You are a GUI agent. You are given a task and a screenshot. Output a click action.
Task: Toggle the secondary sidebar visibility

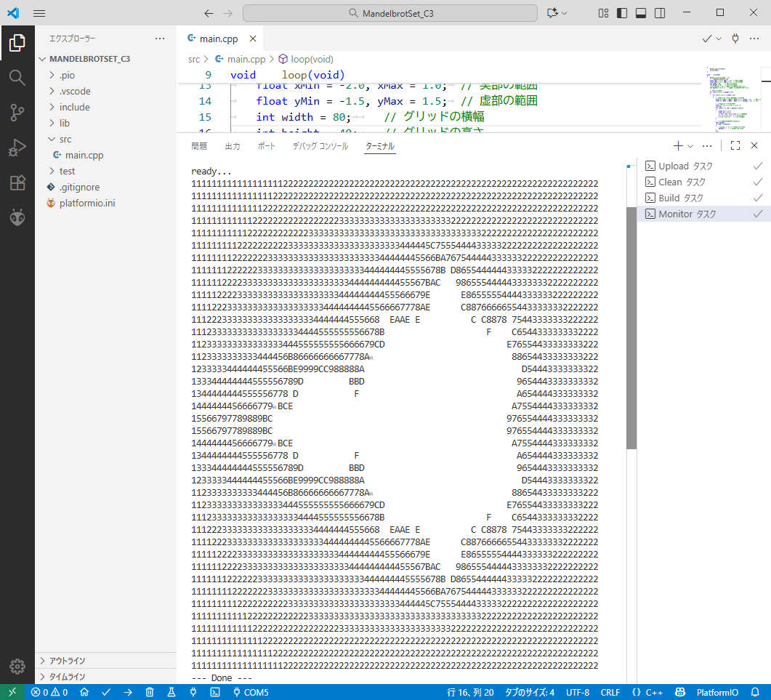pyautogui.click(x=660, y=13)
